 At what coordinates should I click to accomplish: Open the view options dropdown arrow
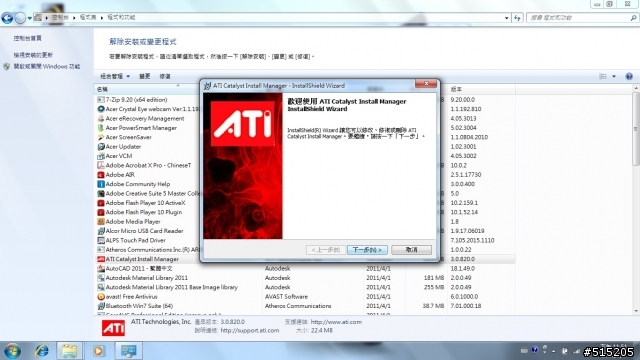tap(614, 76)
